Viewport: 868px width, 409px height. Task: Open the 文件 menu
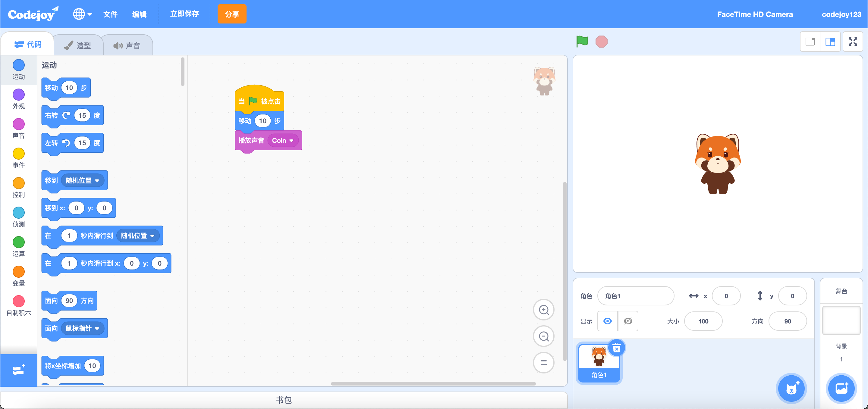110,14
